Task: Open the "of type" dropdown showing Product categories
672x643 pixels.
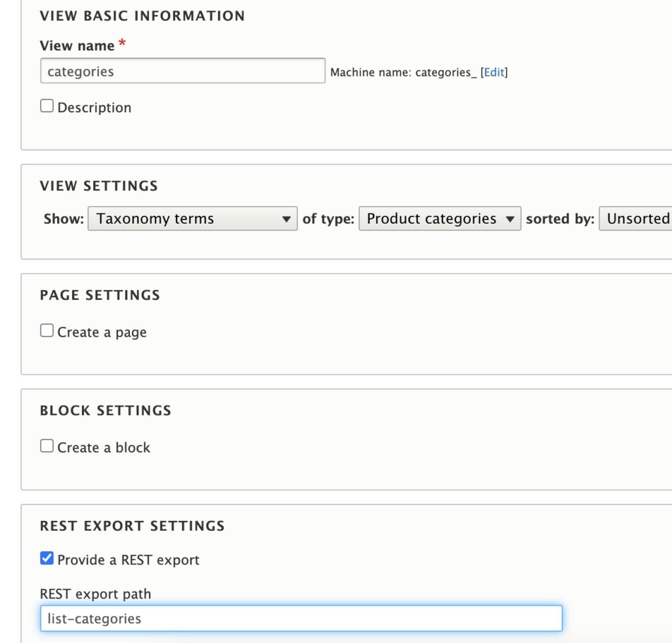Action: (x=440, y=218)
